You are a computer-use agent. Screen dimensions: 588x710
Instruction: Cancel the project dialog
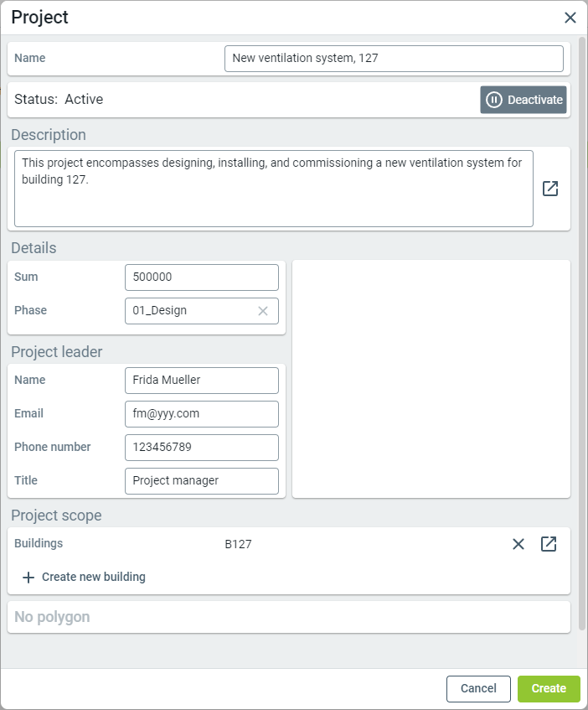coord(478,688)
